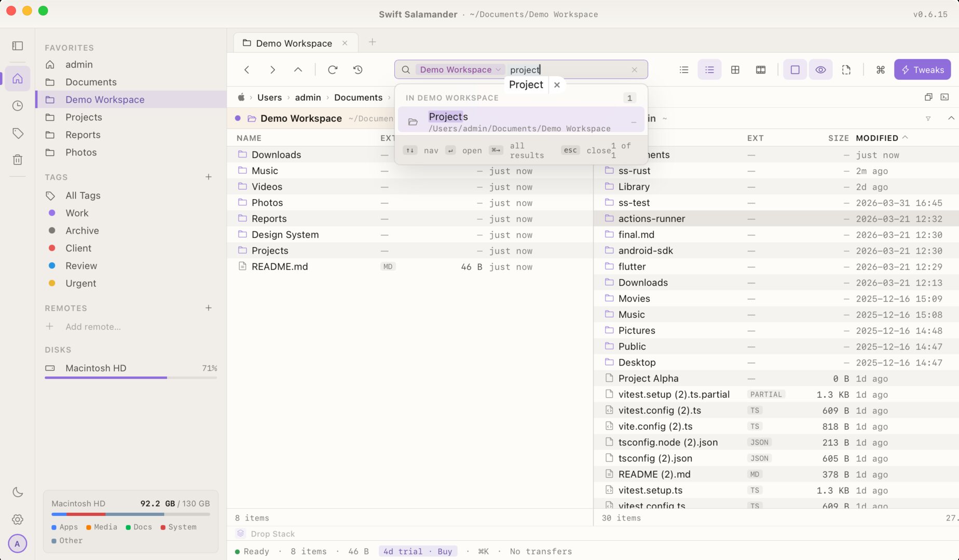Click the Tweaks button
959x560 pixels.
click(922, 69)
